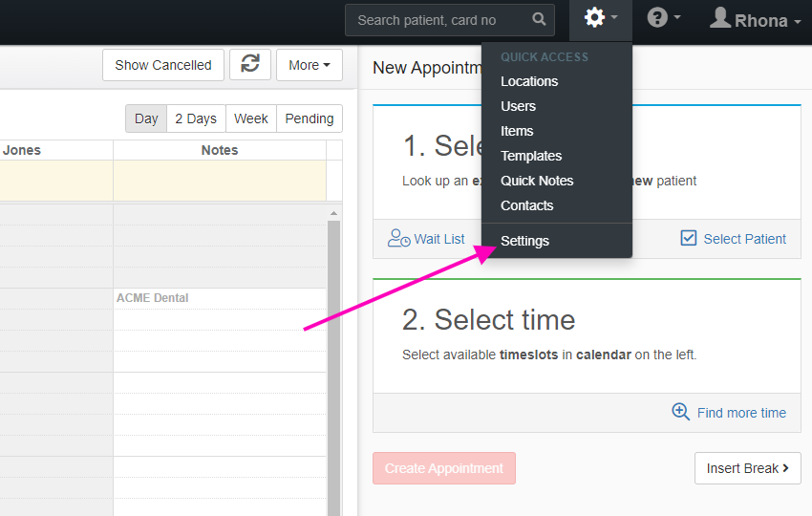This screenshot has height=516, width=812.
Task: Open the Rhona user dropdown
Action: [x=755, y=20]
